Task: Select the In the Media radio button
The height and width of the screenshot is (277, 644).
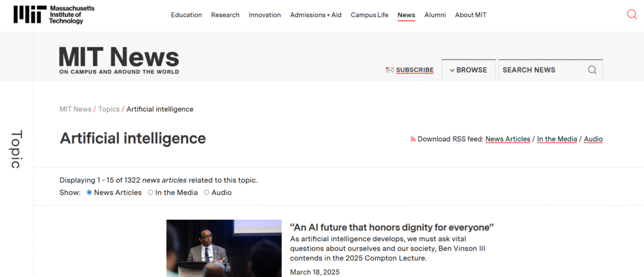Action: [150, 193]
